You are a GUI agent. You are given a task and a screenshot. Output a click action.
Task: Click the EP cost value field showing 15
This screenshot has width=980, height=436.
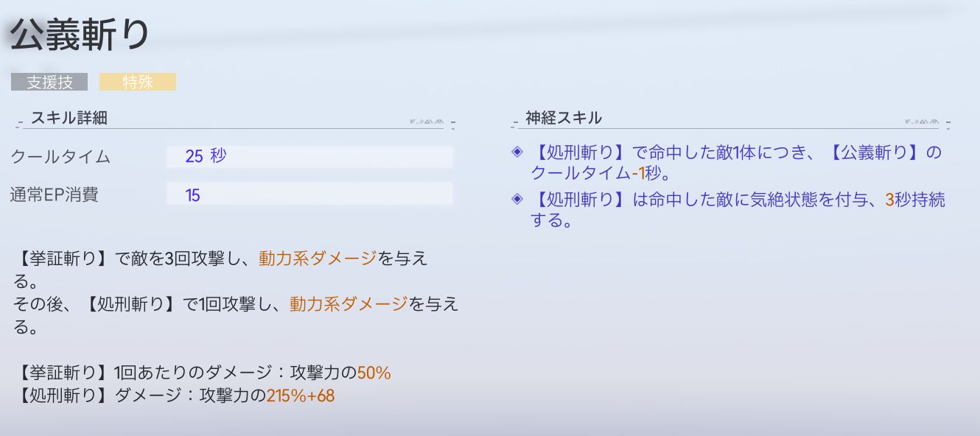(x=309, y=195)
